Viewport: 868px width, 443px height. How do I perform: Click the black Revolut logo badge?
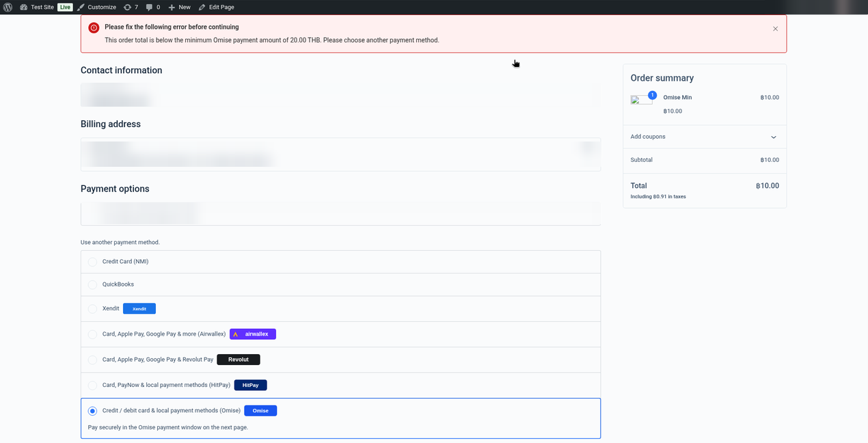[x=239, y=360]
